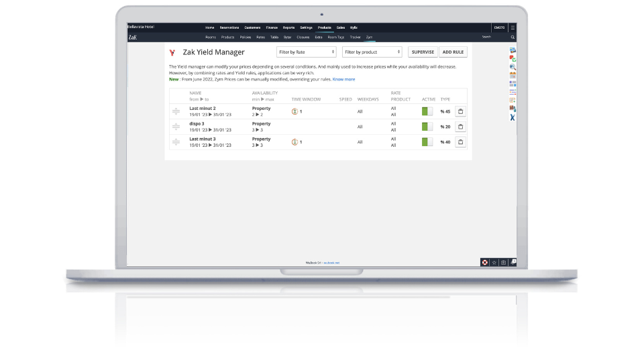Click the briefcase icon in bottom bar

(x=503, y=263)
